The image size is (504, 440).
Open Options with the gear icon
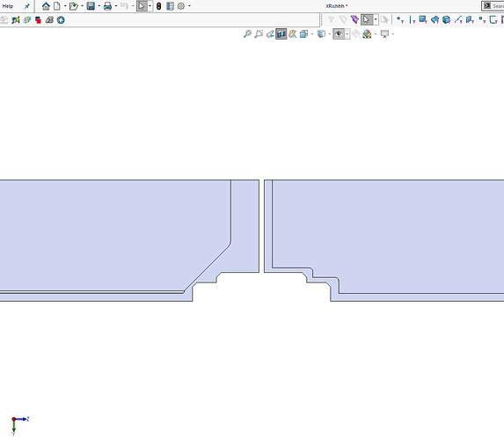click(181, 6)
